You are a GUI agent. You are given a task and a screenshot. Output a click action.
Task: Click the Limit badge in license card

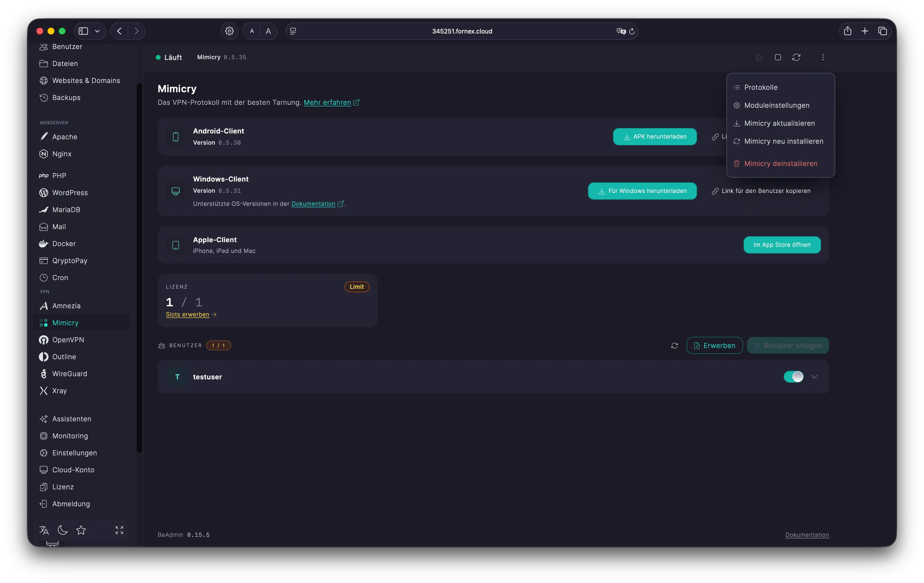(356, 287)
